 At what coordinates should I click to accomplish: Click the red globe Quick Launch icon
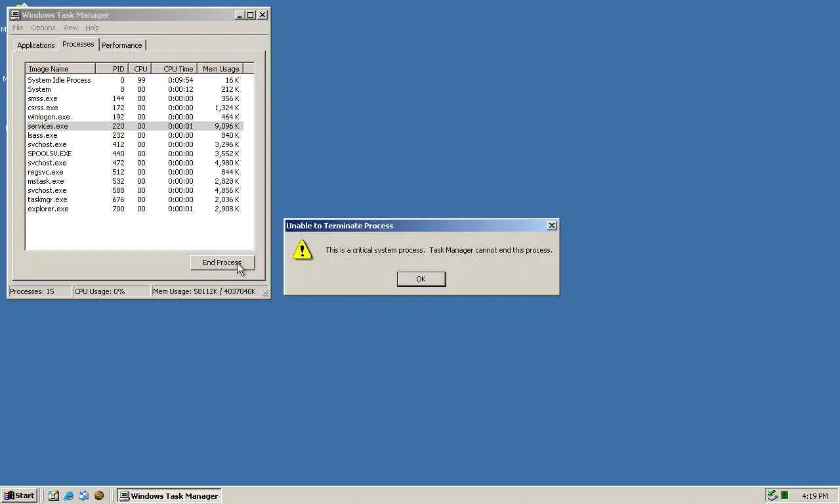pos(99,495)
